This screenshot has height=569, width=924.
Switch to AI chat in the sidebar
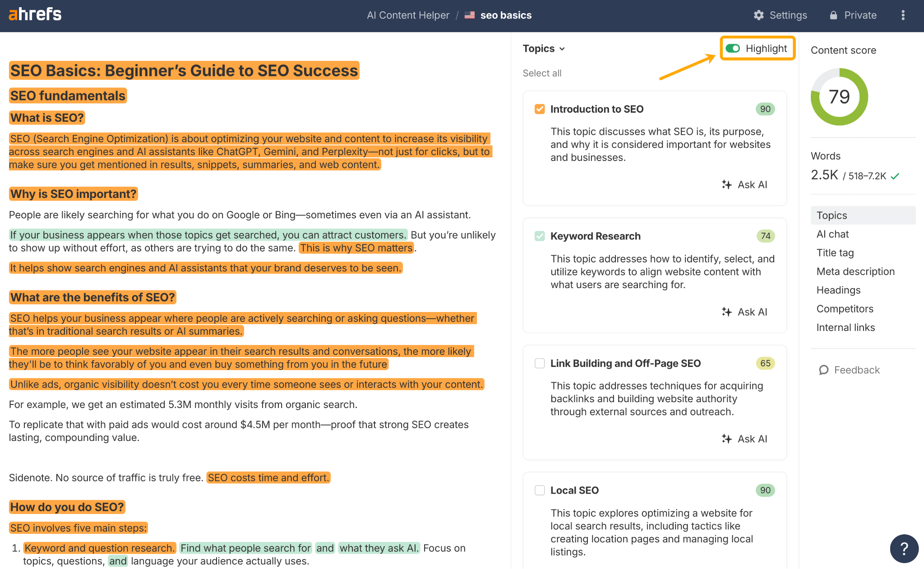pyautogui.click(x=832, y=234)
